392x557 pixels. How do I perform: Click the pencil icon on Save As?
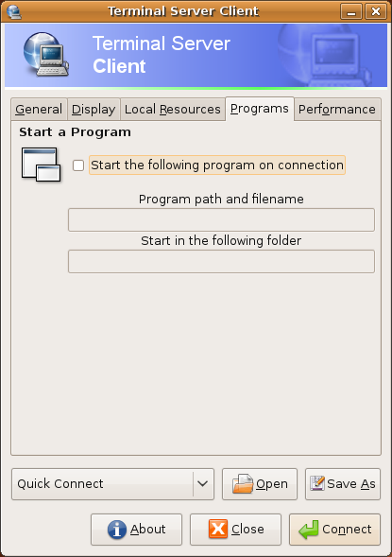click(317, 483)
